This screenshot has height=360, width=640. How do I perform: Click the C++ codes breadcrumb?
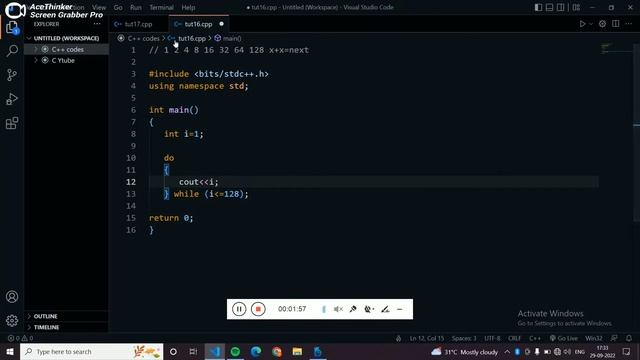coord(143,38)
